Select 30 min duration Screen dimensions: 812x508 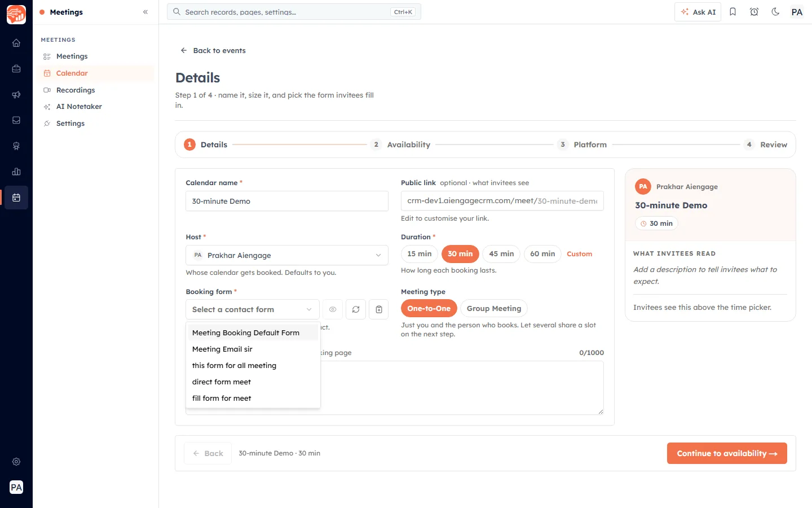[x=460, y=254]
